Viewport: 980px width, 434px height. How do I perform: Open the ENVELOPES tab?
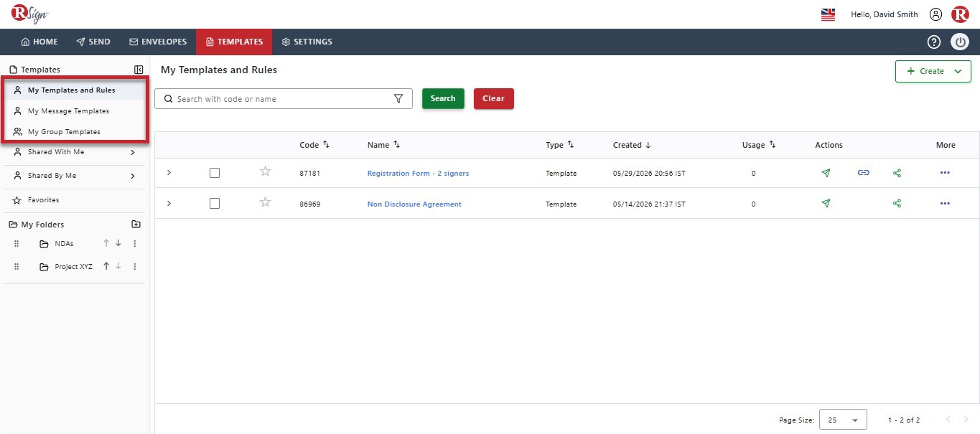[158, 42]
